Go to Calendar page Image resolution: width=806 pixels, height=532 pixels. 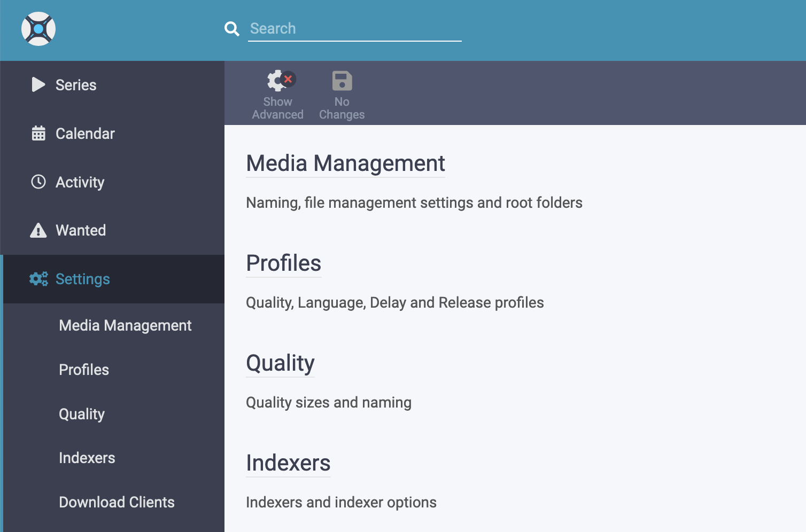(x=85, y=134)
